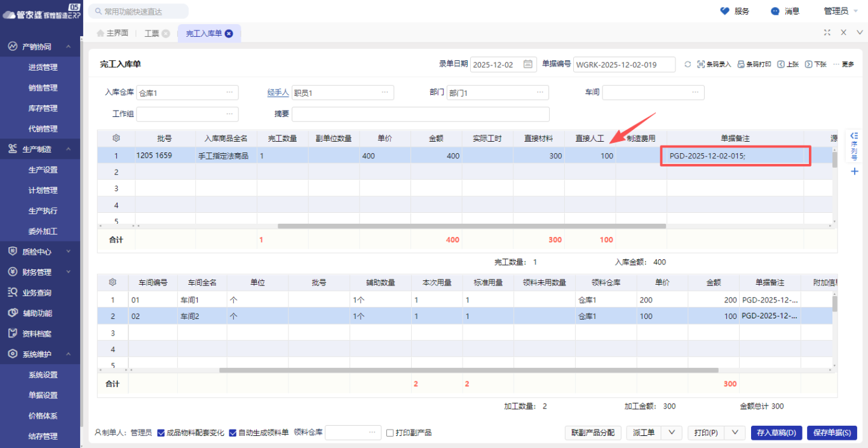Collapse 生产制造 sidebar section
This screenshot has height=448, width=868.
coord(68,149)
